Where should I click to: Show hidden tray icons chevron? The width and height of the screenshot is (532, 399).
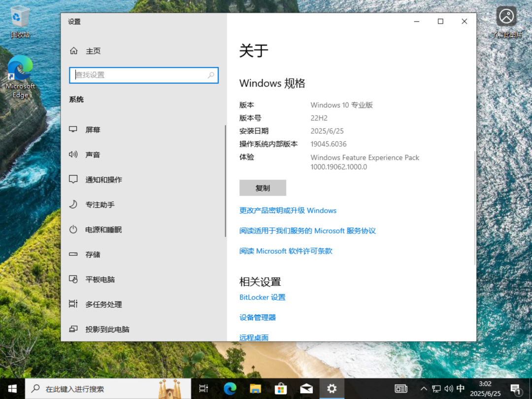coord(424,389)
